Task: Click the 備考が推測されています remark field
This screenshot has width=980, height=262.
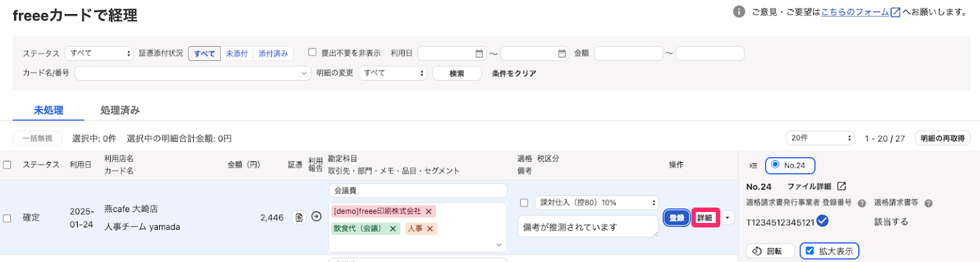Action: [x=588, y=226]
